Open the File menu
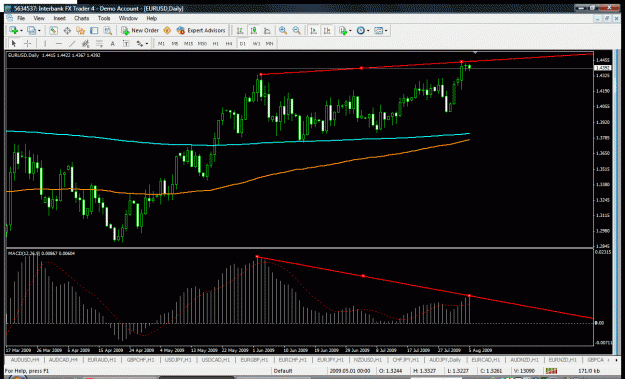The height and width of the screenshot is (379, 625). coord(21,18)
